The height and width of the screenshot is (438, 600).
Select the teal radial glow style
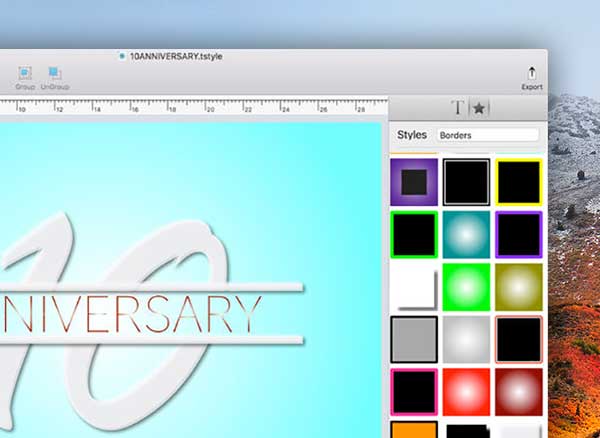coord(466,234)
